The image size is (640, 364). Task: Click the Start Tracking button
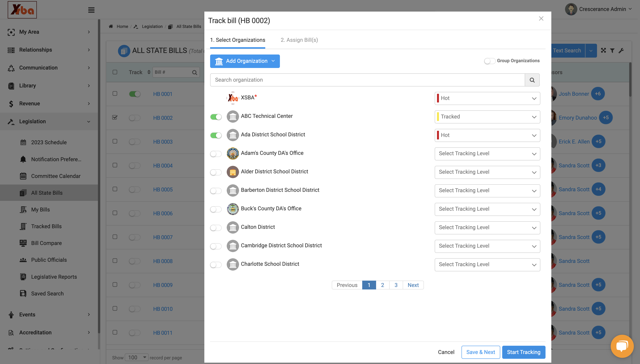pyautogui.click(x=523, y=352)
